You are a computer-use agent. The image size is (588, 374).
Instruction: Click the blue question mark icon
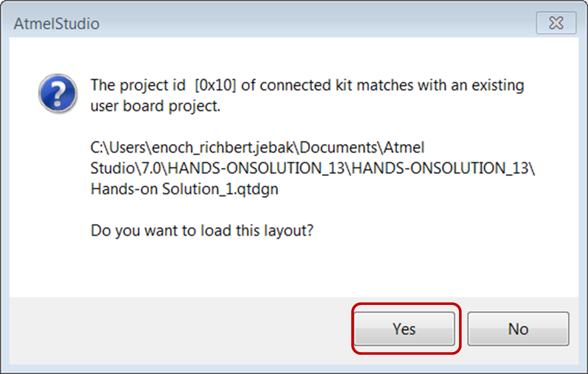pos(56,94)
